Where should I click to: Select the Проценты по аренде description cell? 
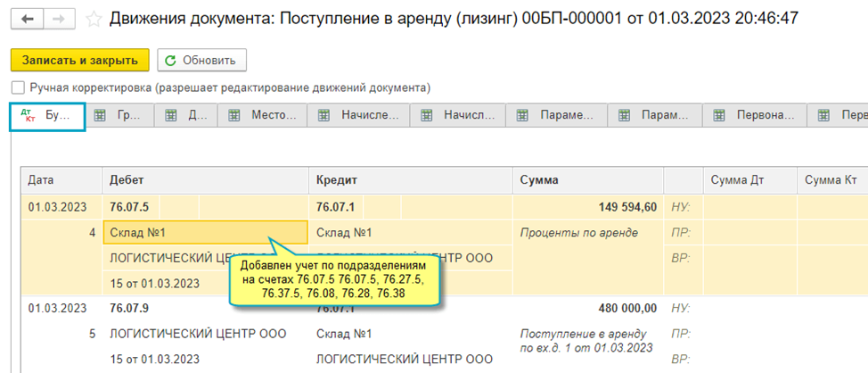point(579,233)
